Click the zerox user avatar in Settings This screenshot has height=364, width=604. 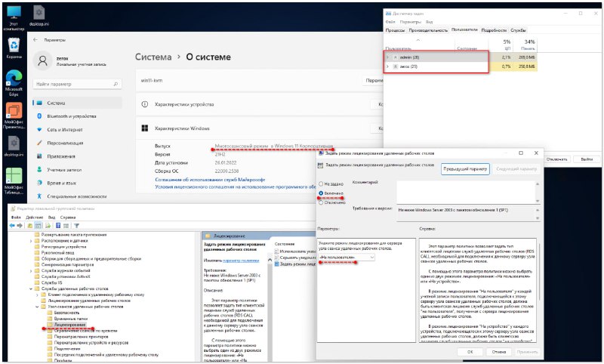(43, 60)
